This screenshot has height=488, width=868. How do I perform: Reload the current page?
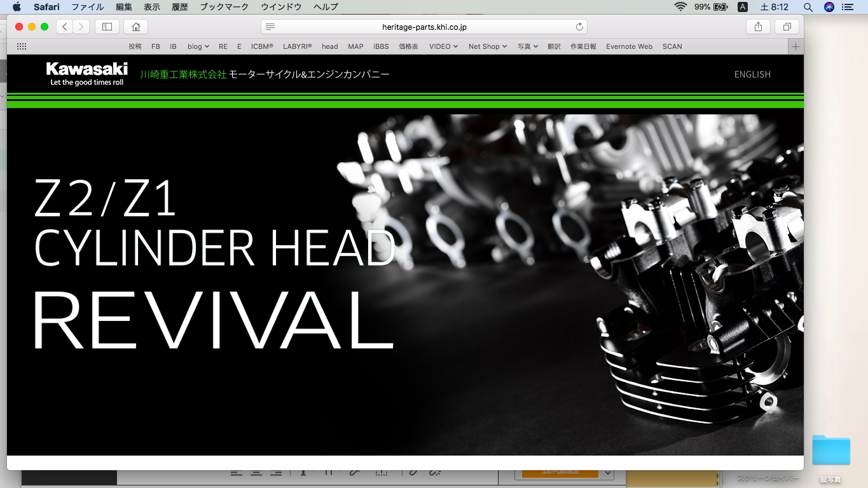(579, 27)
